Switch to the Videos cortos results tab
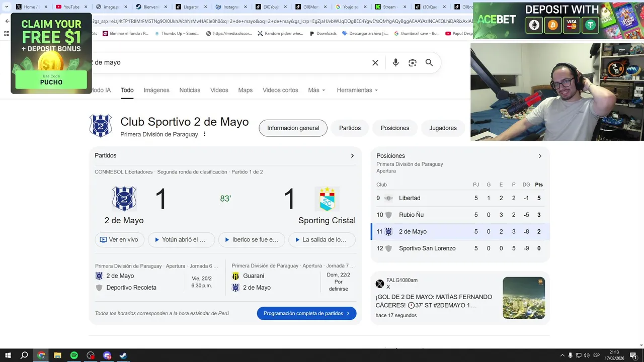This screenshot has width=644, height=362. tap(280, 90)
